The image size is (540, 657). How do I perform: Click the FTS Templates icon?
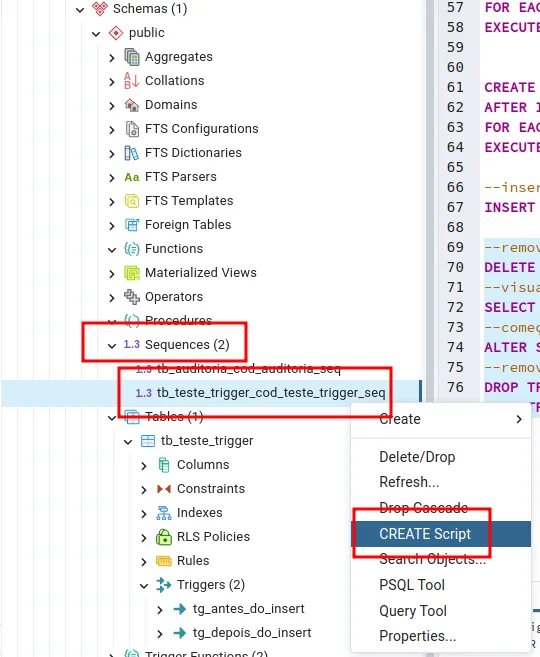132,201
